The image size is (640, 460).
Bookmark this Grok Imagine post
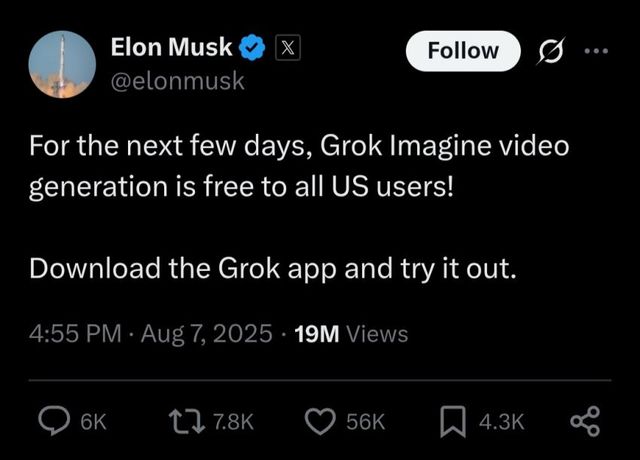click(451, 422)
